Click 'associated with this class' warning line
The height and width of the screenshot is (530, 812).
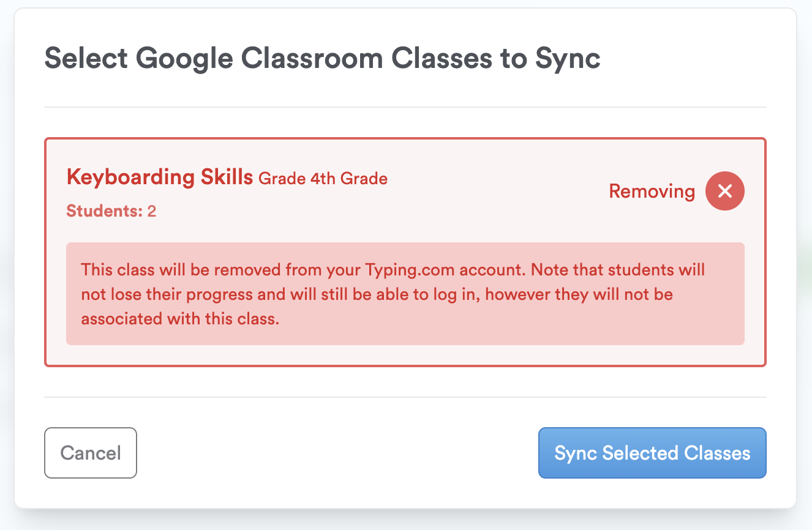pos(180,319)
